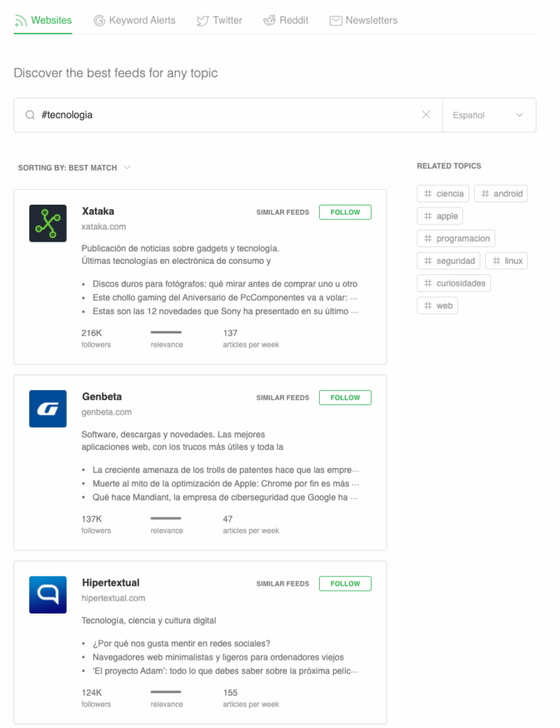Switch to the Reddit tab
The image size is (560, 728).
point(286,21)
